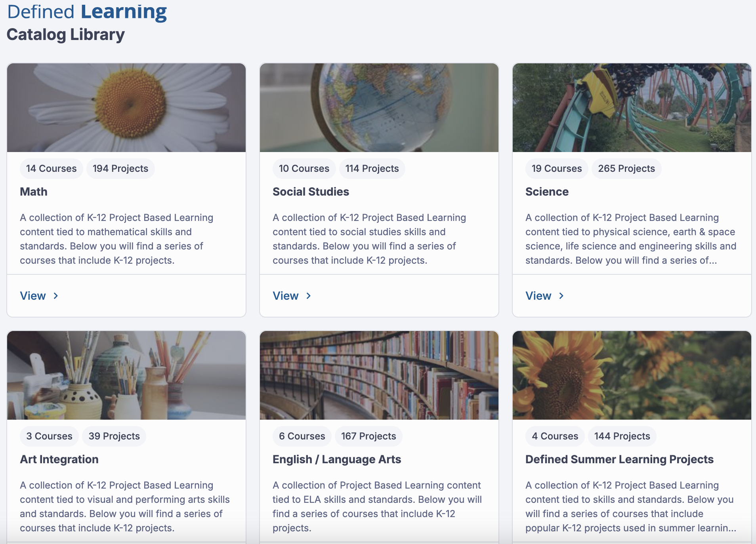Click the Science card title
756x544 pixels.
[x=547, y=192]
